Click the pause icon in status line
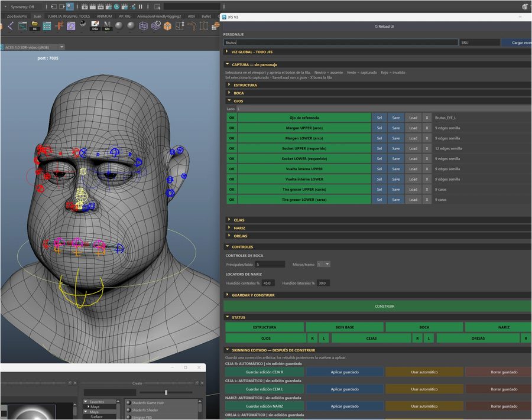532x420 pixels. (x=141, y=6)
